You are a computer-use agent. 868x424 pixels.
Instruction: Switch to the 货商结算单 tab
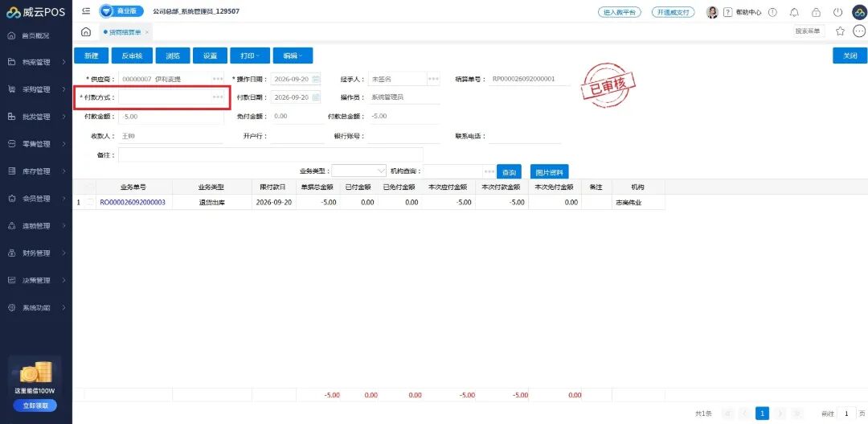125,33
